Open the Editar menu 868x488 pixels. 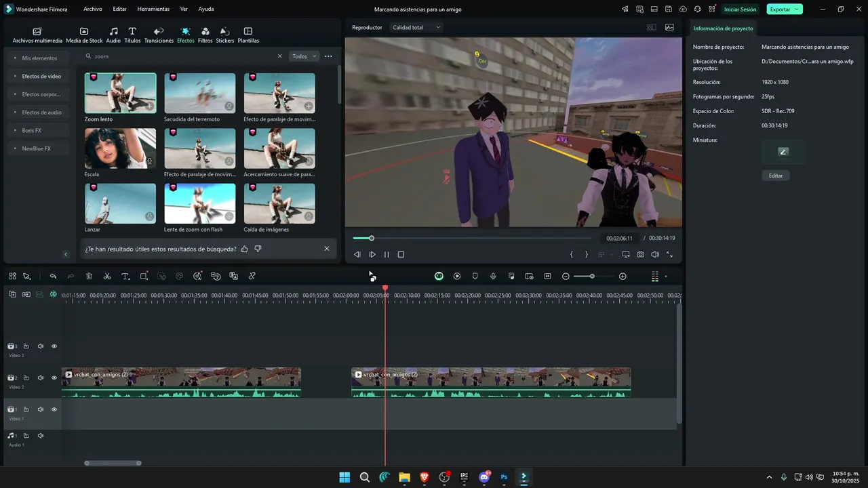120,9
